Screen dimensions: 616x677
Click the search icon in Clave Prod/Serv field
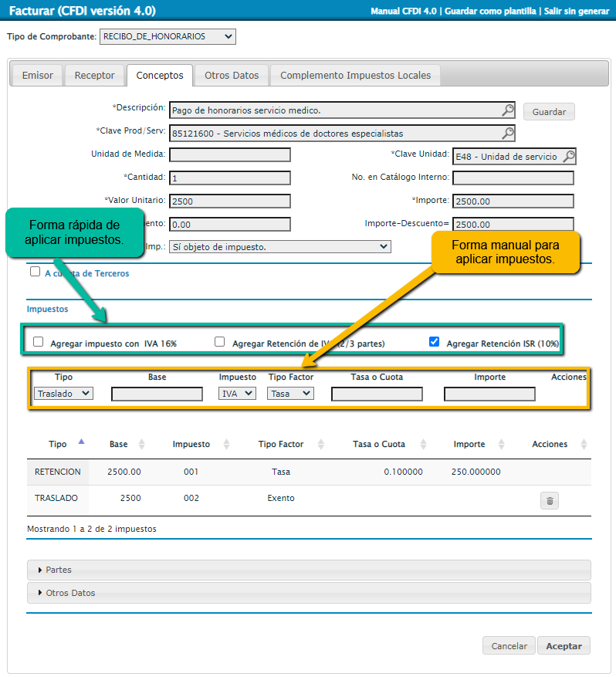[x=508, y=133]
